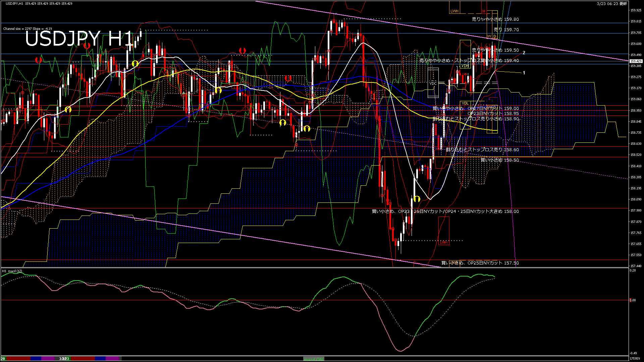Click the Channel size Slope info label
The width and height of the screenshot is (644, 362).
(x=28, y=29)
